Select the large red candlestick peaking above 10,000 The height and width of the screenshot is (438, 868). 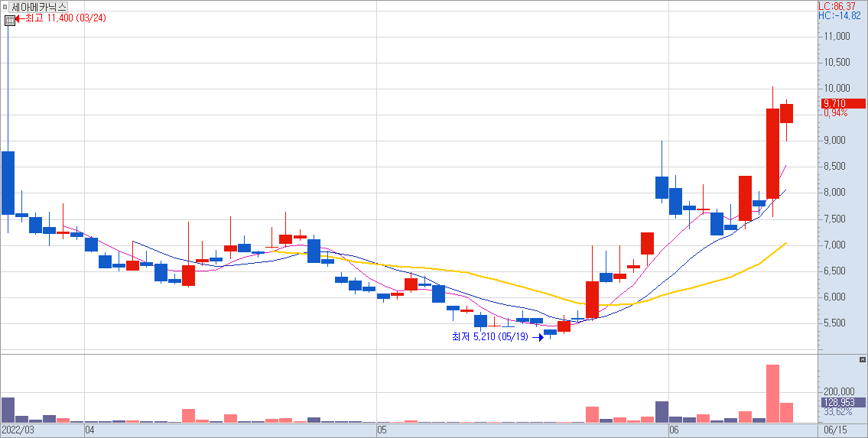[x=772, y=153]
